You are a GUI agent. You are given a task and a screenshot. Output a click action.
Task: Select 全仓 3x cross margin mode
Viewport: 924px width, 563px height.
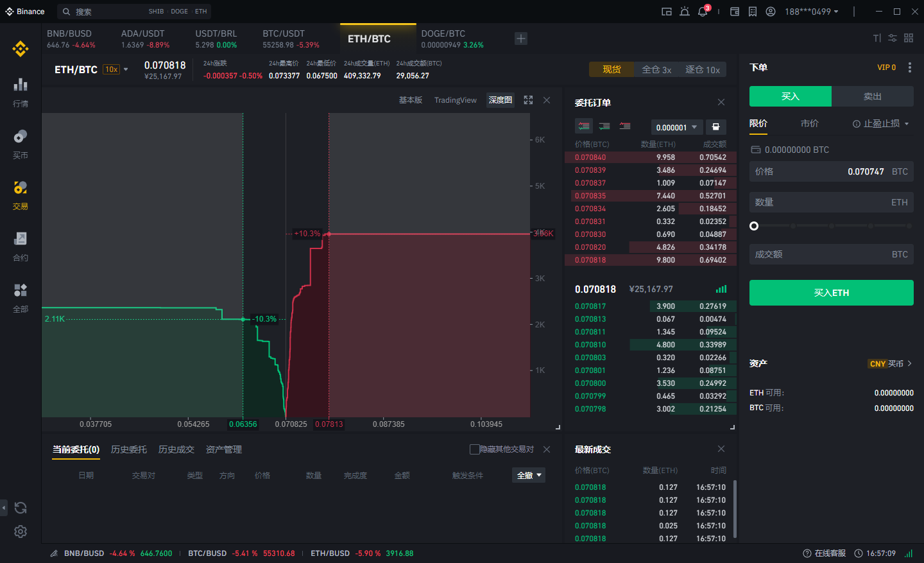(656, 69)
